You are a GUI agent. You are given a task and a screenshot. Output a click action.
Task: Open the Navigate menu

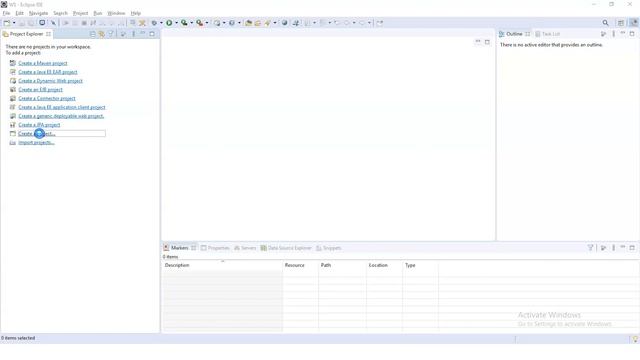[38, 13]
